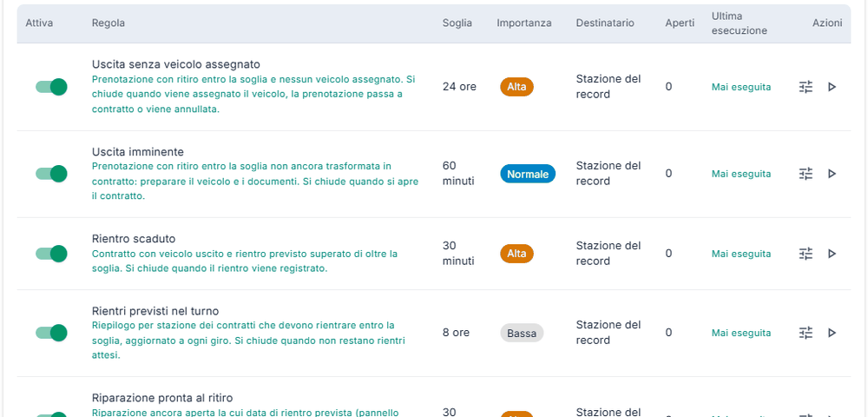The image size is (868, 417).
Task: Open settings for Rientro scaduto rule
Action: coord(806,254)
